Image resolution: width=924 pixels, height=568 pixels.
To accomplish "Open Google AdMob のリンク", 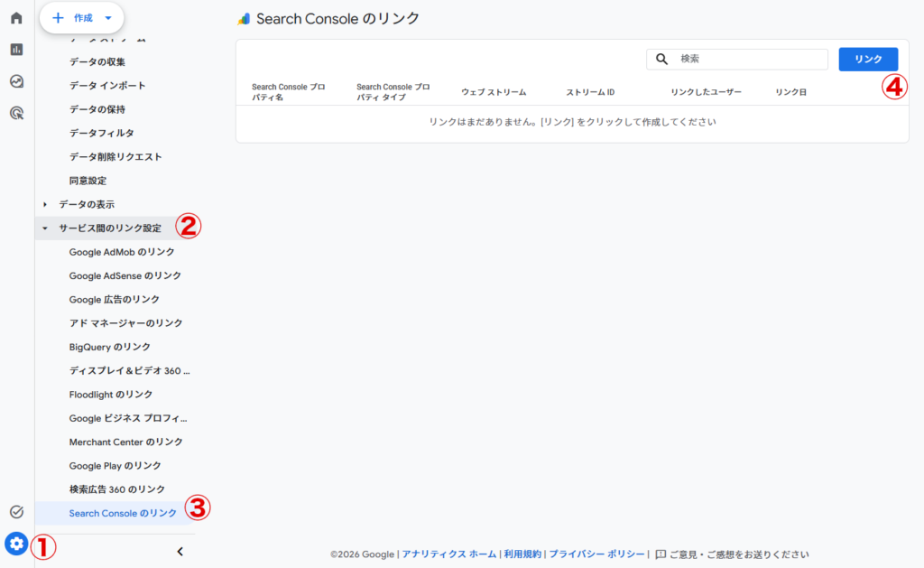I will 122,252.
